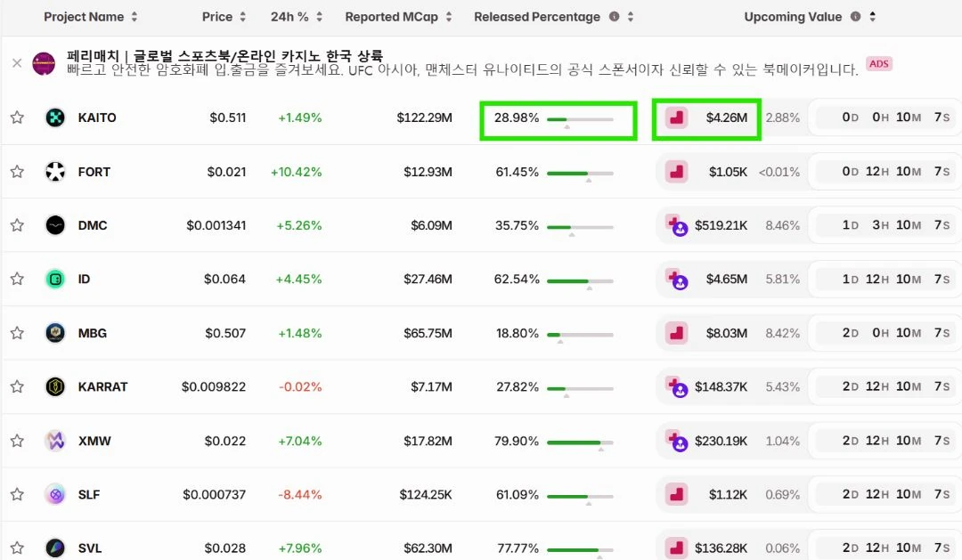This screenshot has width=962, height=560.
Task: Sort by 24h % change arrows
Action: tap(319, 17)
